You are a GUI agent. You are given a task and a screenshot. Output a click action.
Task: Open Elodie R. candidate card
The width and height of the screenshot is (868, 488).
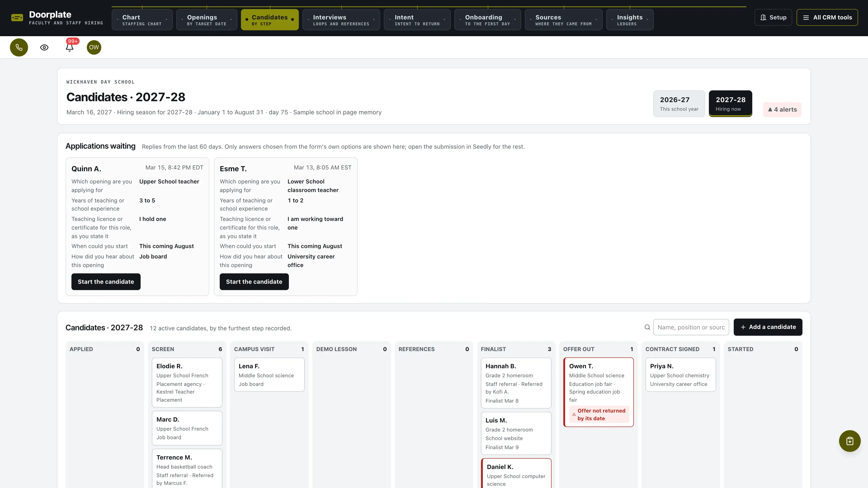(x=187, y=382)
